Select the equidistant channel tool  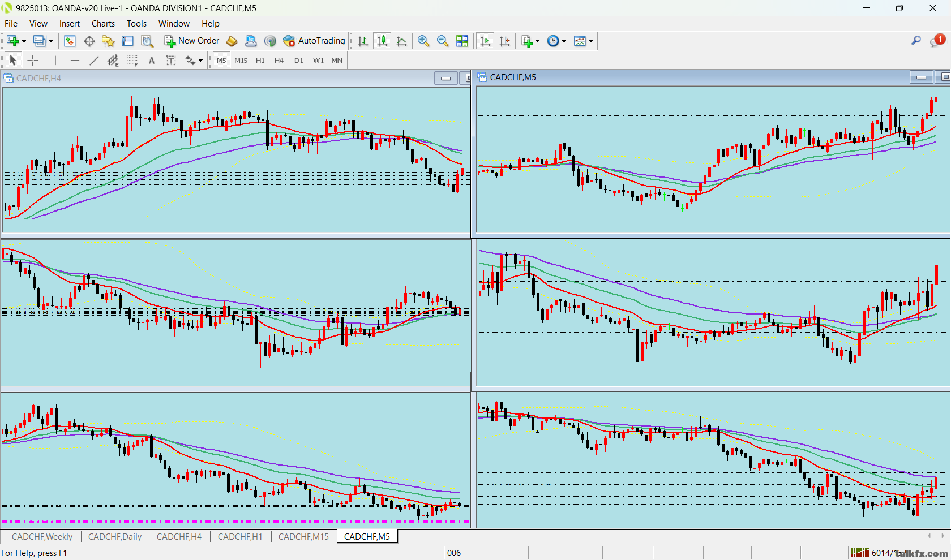[113, 61]
